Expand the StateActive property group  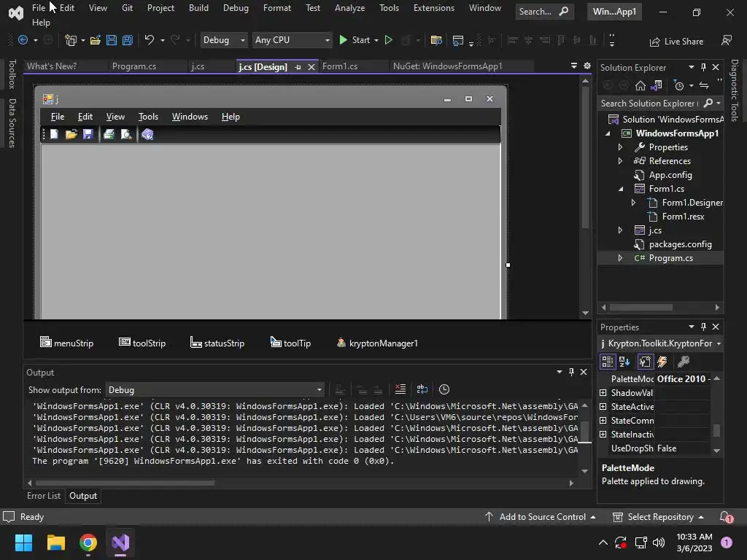(x=603, y=407)
